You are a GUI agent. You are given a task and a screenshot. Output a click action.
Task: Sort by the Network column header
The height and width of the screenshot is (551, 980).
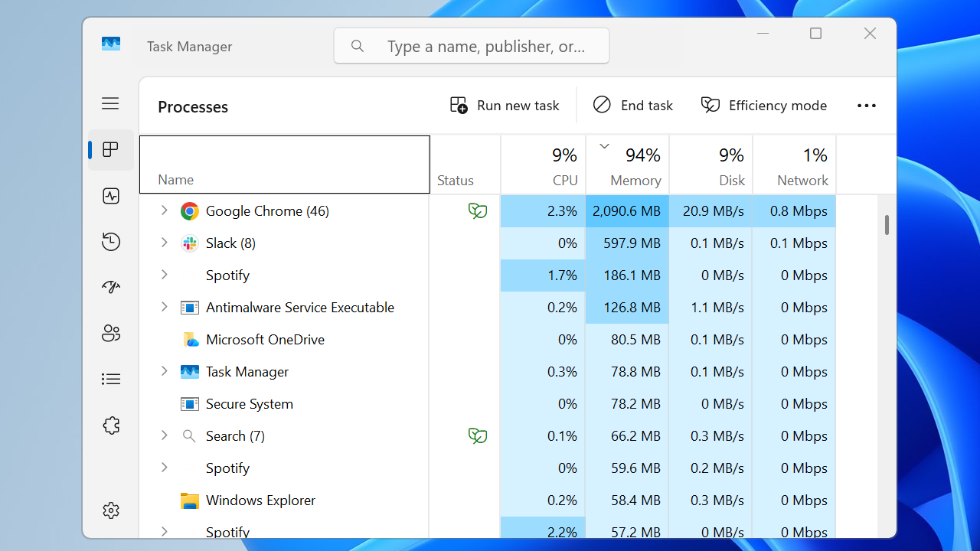point(795,165)
